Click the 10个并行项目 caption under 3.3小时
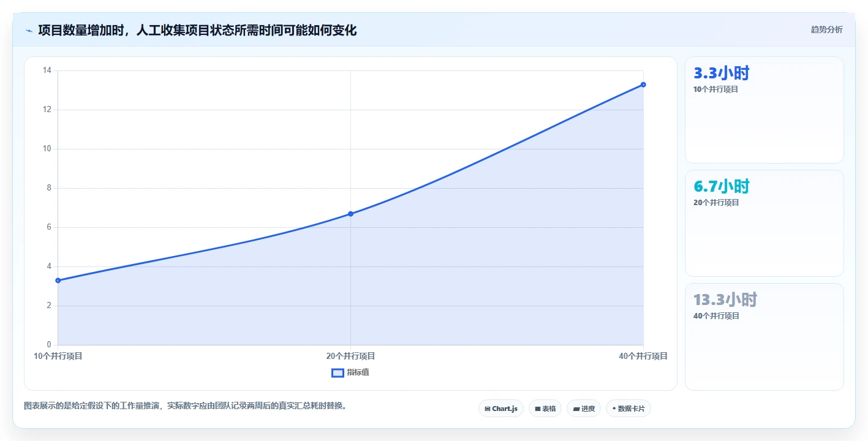Image resolution: width=868 pixels, height=441 pixels. pyautogui.click(x=716, y=89)
